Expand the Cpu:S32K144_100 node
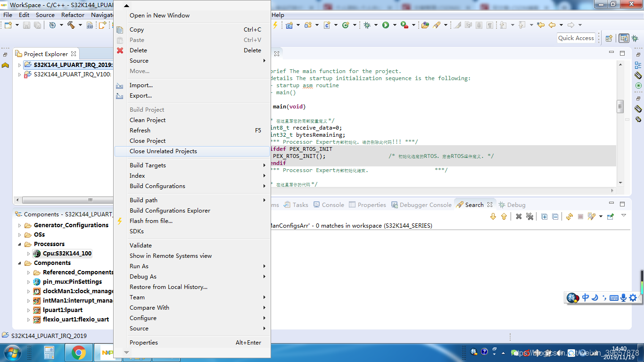Screen dimensions: 644x362 point(28,254)
